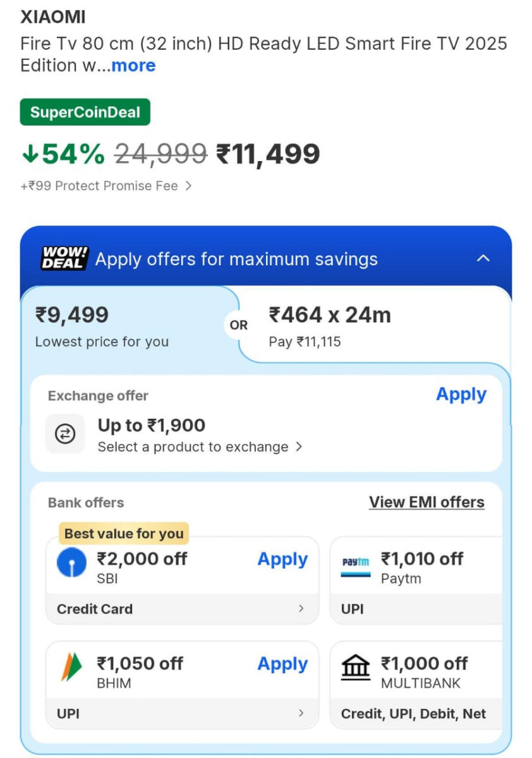The height and width of the screenshot is (758, 532).
Task: Apply the SBI ₹2,000 off offer
Action: click(282, 560)
